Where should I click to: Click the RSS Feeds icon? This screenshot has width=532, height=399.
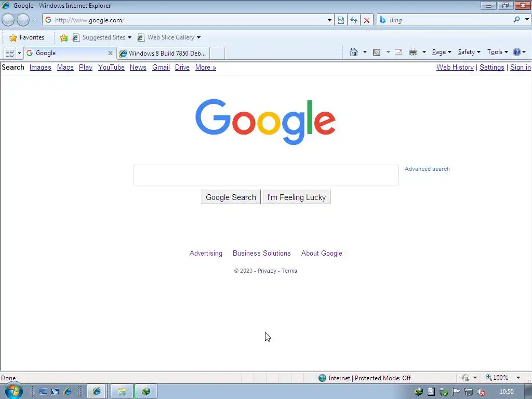click(x=376, y=52)
